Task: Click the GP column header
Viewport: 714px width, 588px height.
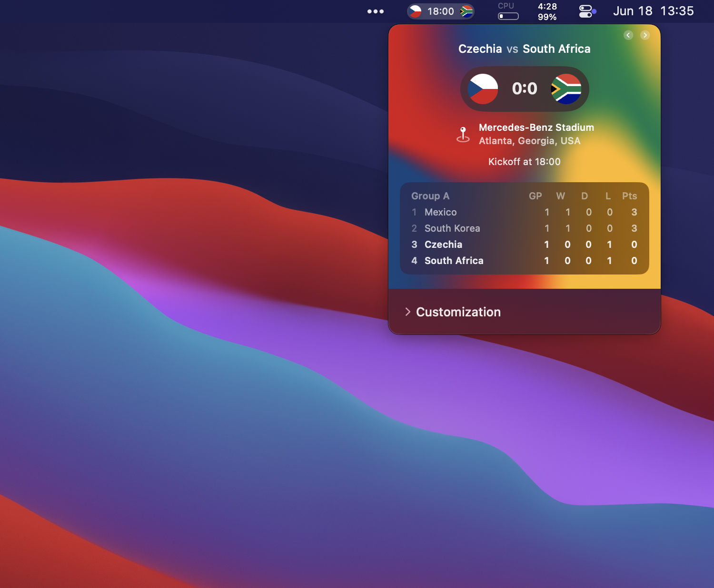Action: coord(535,196)
